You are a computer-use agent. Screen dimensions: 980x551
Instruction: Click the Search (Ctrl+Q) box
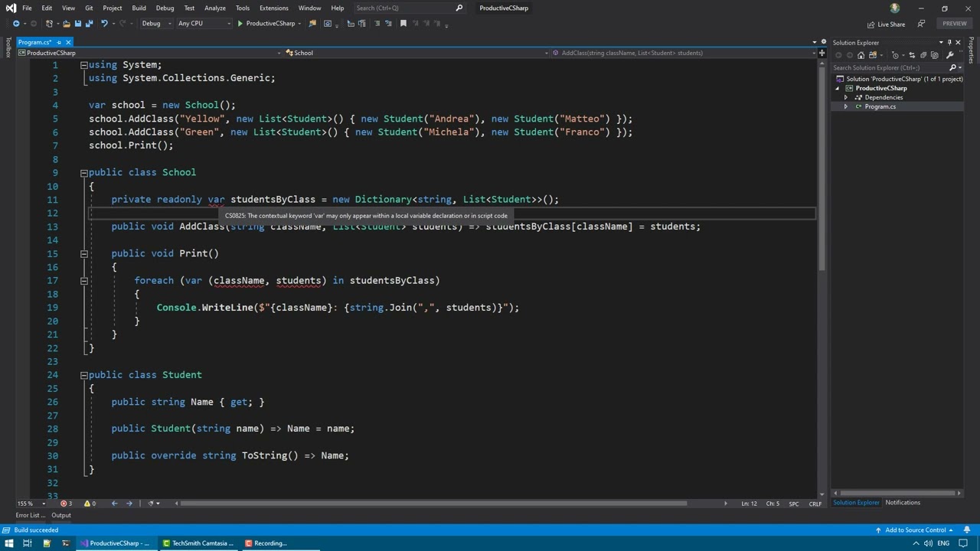[x=410, y=8]
